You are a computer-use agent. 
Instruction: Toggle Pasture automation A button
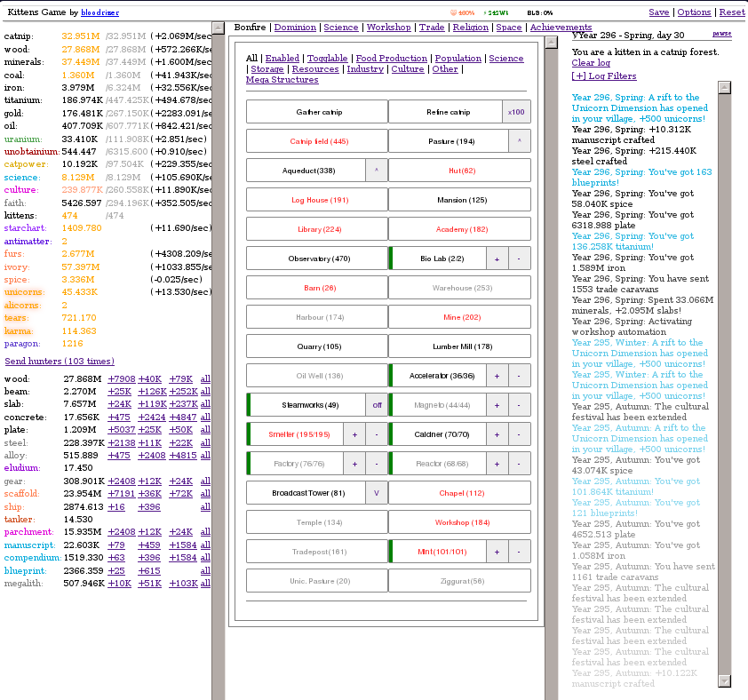pyautogui.click(x=519, y=141)
